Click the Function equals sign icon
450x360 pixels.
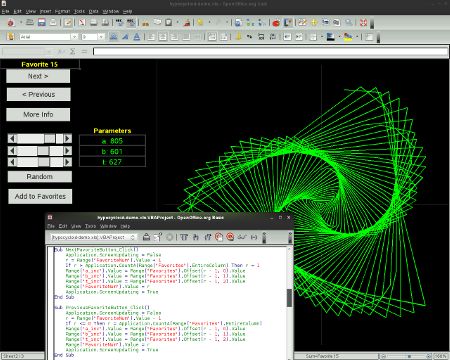point(84,51)
